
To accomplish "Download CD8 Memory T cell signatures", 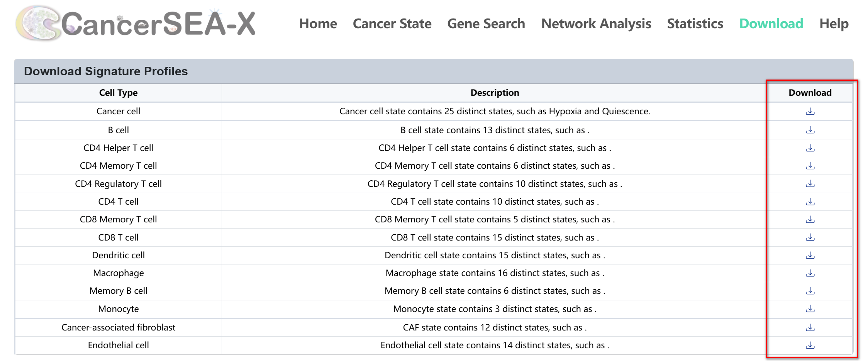I will 810,219.
